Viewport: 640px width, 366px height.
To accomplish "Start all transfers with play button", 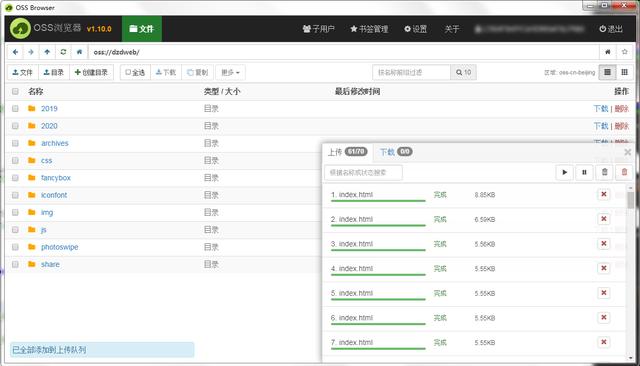I will [564, 172].
